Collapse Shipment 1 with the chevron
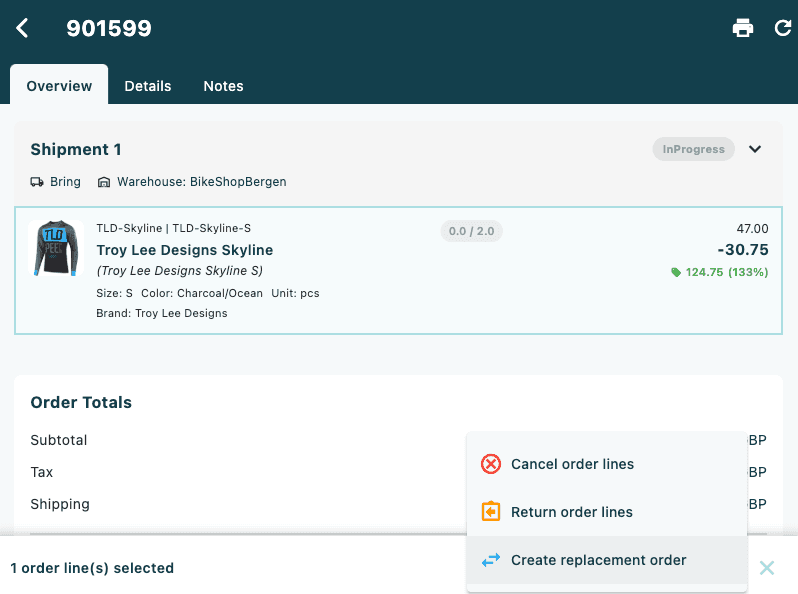The width and height of the screenshot is (798, 594). click(x=755, y=149)
